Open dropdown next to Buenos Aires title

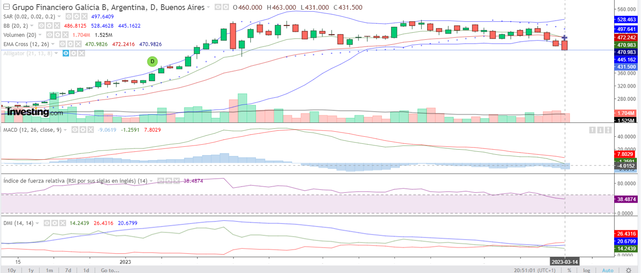point(209,8)
